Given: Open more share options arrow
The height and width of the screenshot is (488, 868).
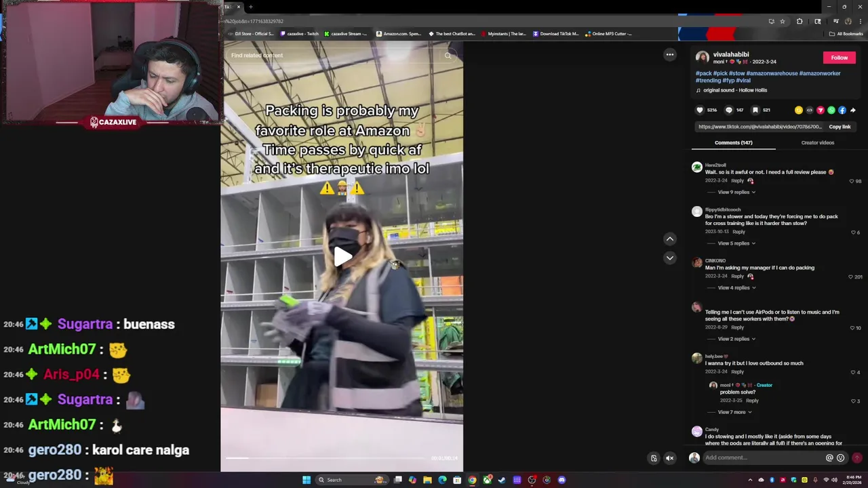Looking at the screenshot, I should (853, 110).
